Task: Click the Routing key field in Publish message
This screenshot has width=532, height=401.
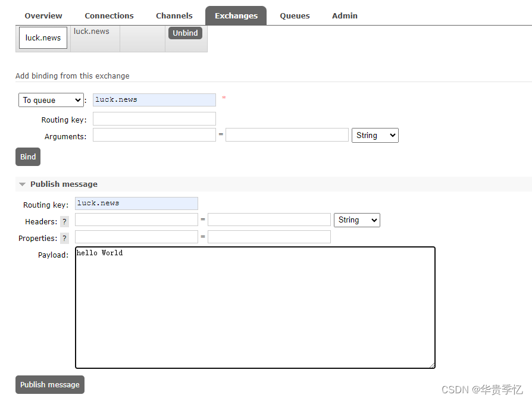Action: (x=136, y=203)
